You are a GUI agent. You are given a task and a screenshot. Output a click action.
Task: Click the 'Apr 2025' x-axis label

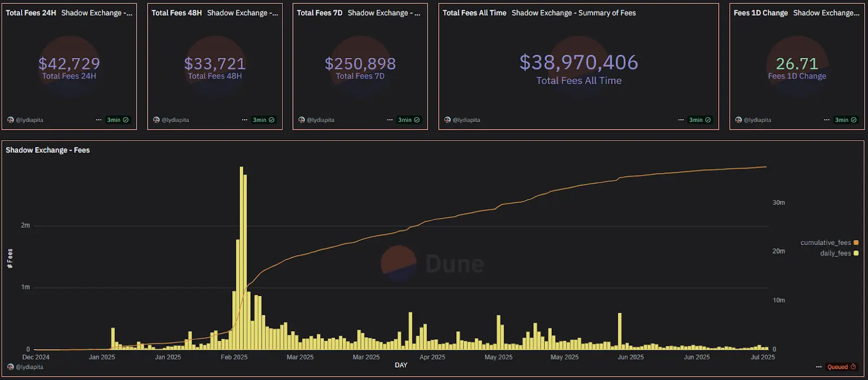coord(432,357)
